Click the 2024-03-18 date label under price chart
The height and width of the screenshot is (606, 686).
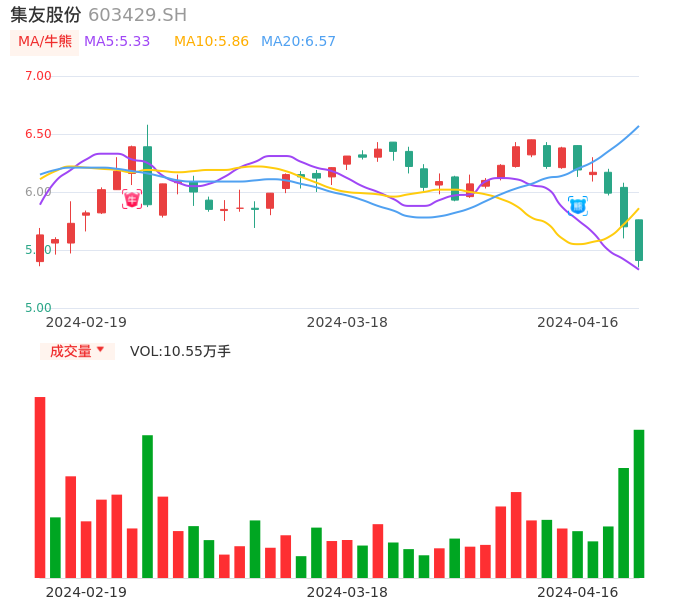pyautogui.click(x=347, y=322)
